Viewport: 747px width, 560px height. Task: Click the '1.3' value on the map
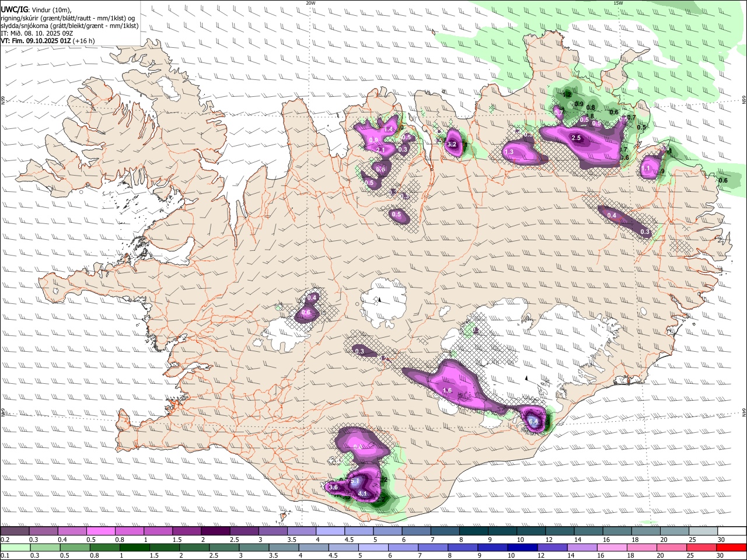click(x=508, y=152)
